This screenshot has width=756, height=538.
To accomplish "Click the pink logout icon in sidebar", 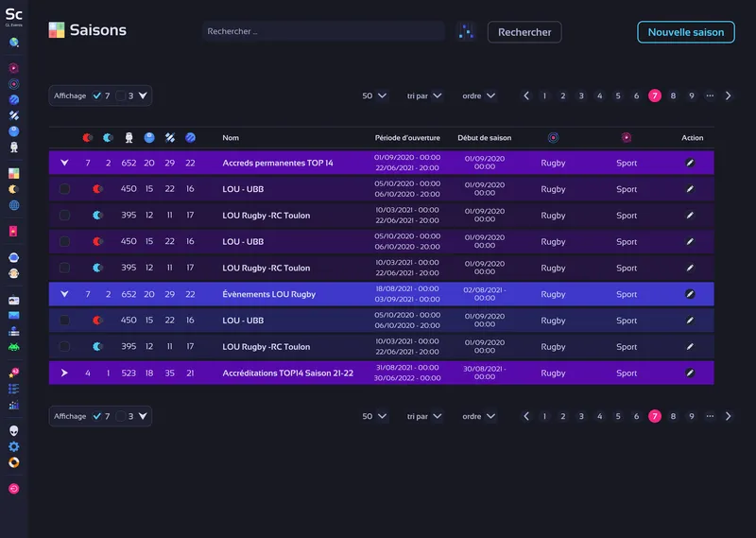I will point(14,489).
